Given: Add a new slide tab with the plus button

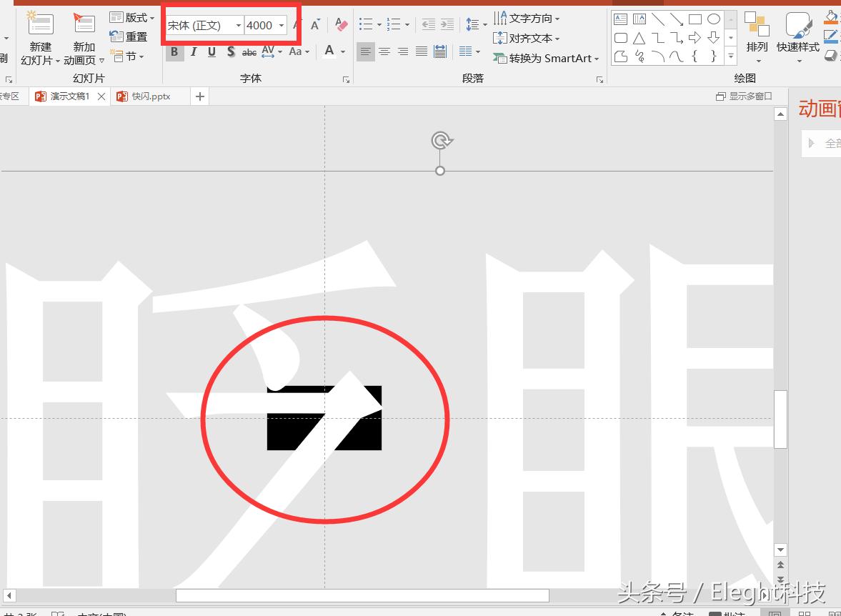Looking at the screenshot, I should [x=199, y=96].
